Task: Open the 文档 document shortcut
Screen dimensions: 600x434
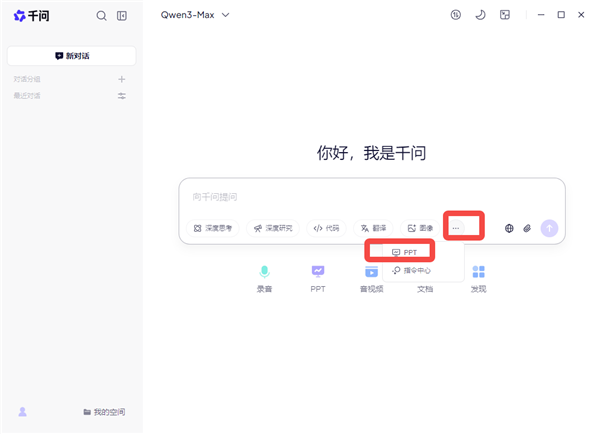Action: [x=425, y=289]
